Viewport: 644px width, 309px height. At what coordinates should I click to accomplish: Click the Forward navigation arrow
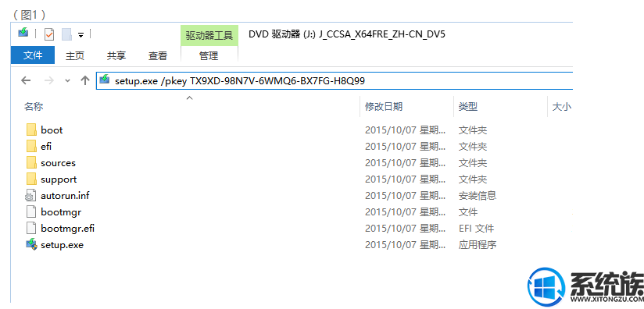click(49, 80)
